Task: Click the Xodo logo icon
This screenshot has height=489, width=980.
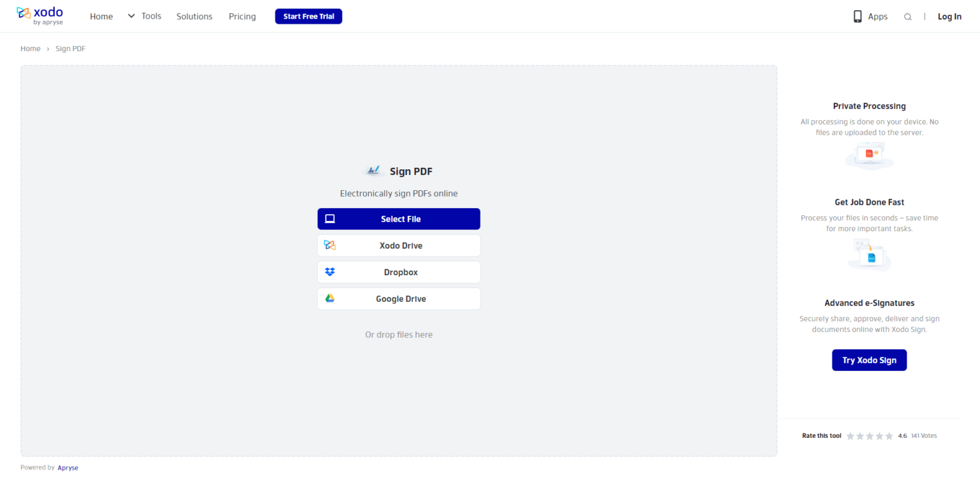Action: [23, 12]
